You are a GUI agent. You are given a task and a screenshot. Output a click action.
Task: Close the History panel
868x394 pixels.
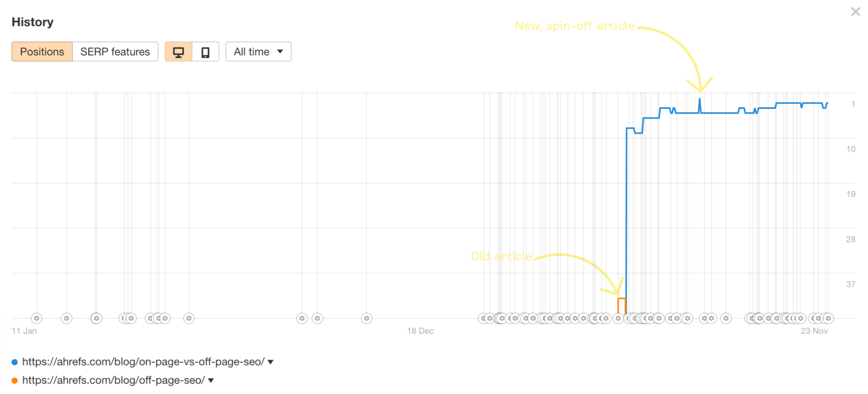coord(855,12)
